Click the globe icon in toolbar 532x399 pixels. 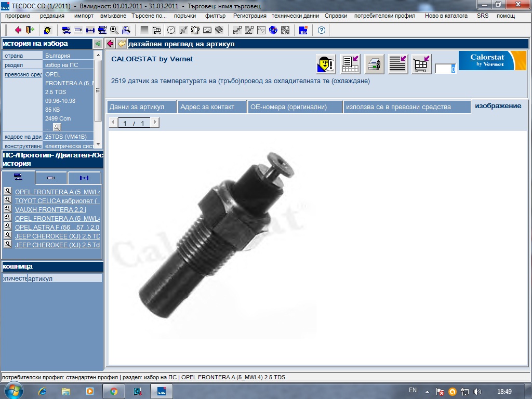[273, 30]
